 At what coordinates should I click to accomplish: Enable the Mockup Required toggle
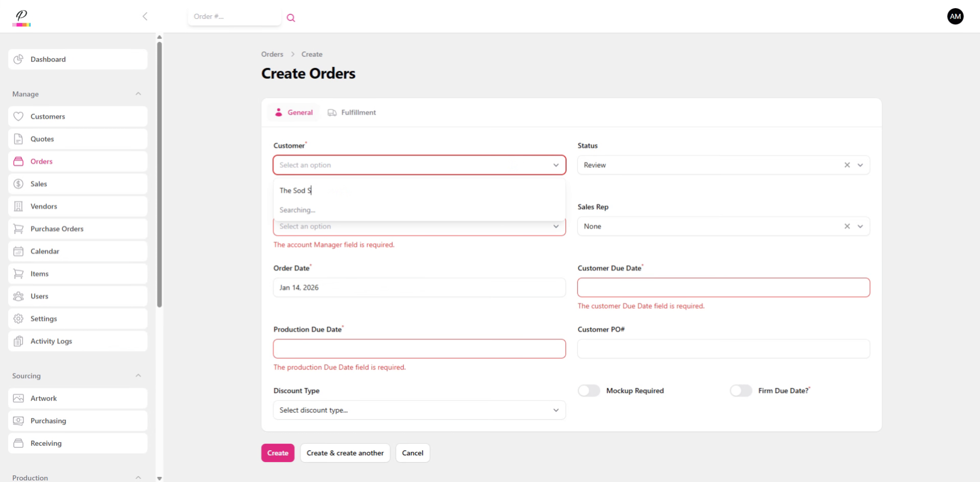click(x=588, y=390)
